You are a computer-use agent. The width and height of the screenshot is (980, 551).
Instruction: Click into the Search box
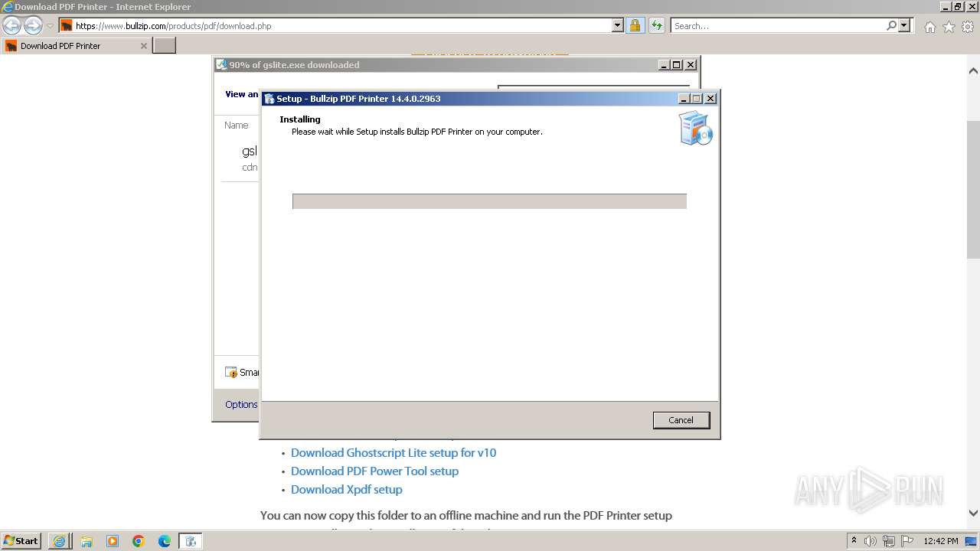[x=778, y=25]
